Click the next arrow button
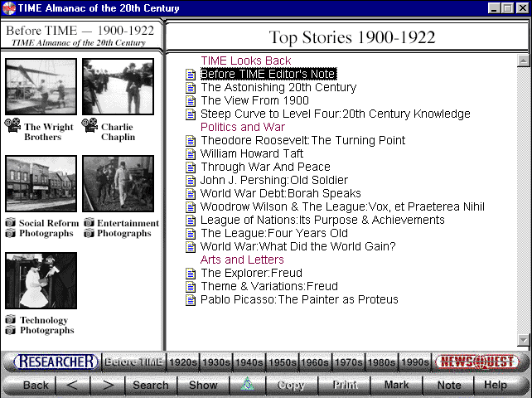The image size is (532, 398). [x=108, y=385]
